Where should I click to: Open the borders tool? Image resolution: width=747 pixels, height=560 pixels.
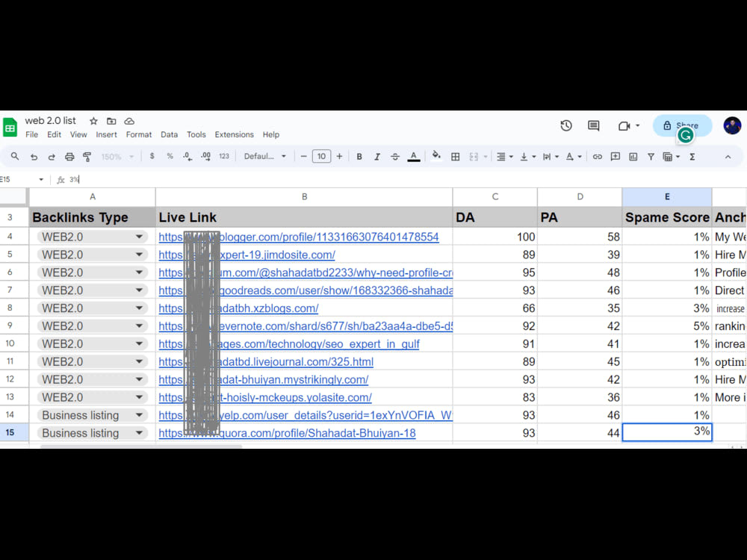tap(456, 156)
